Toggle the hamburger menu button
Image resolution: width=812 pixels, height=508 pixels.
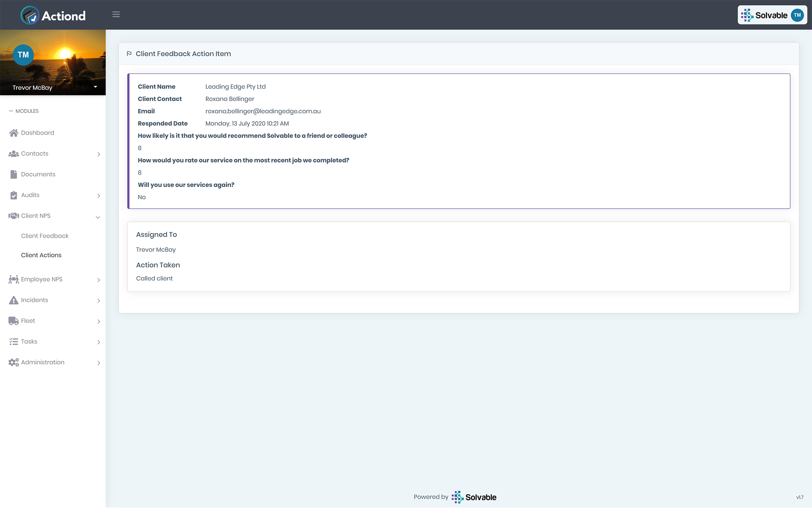(116, 15)
